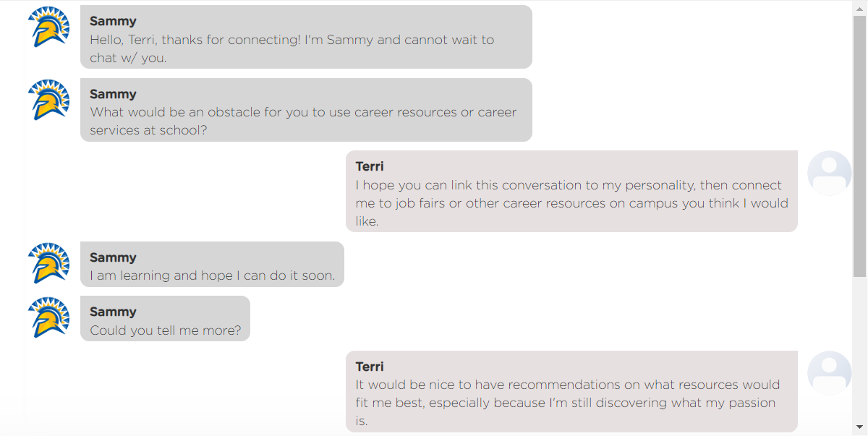Click the "Could you tell me more?" bubble

point(165,318)
